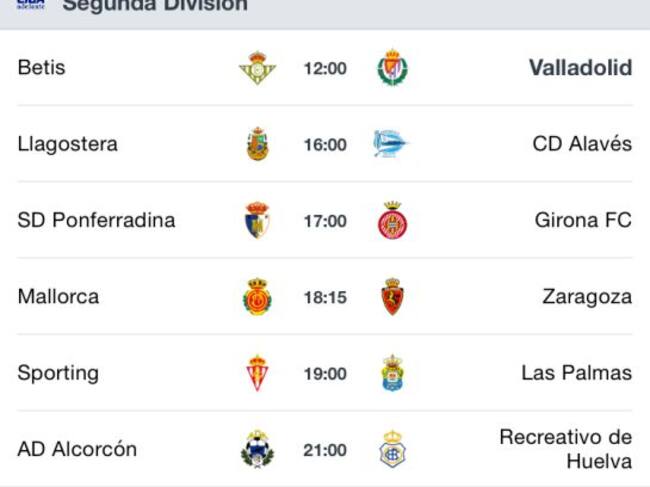Open the SD Ponferradina crest icon
The height and width of the screenshot is (487, 650).
tap(257, 220)
